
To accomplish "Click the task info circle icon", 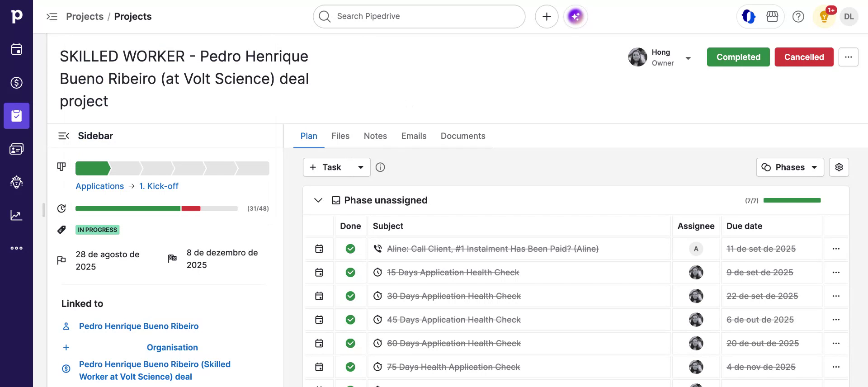I will click(x=380, y=167).
